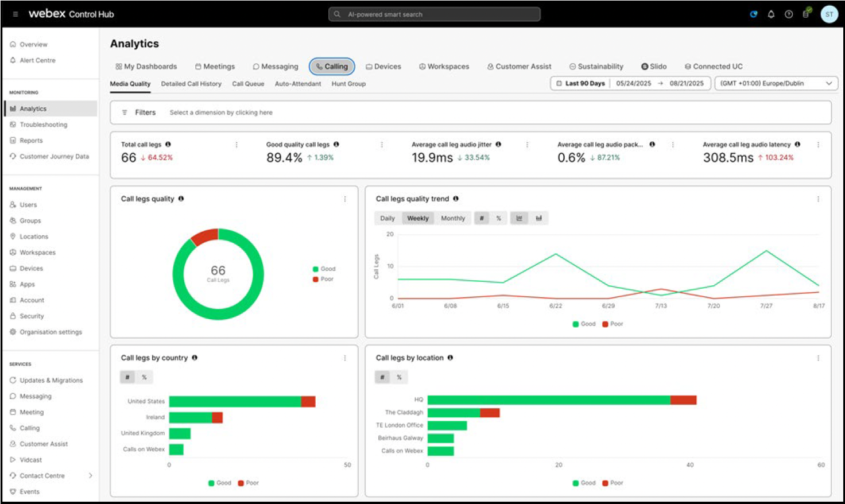Image resolution: width=845 pixels, height=504 pixels.
Task: Show info for Average call leg audio jitter
Action: click(498, 144)
